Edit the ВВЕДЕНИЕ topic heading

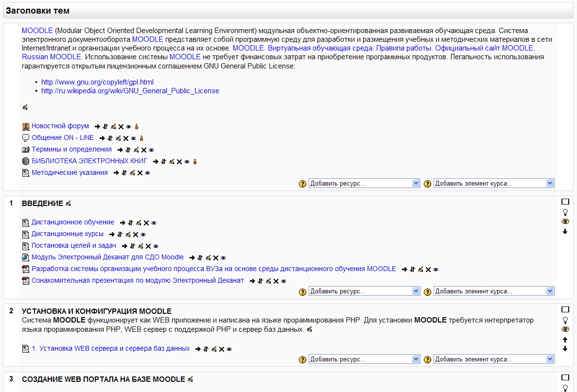68,204
